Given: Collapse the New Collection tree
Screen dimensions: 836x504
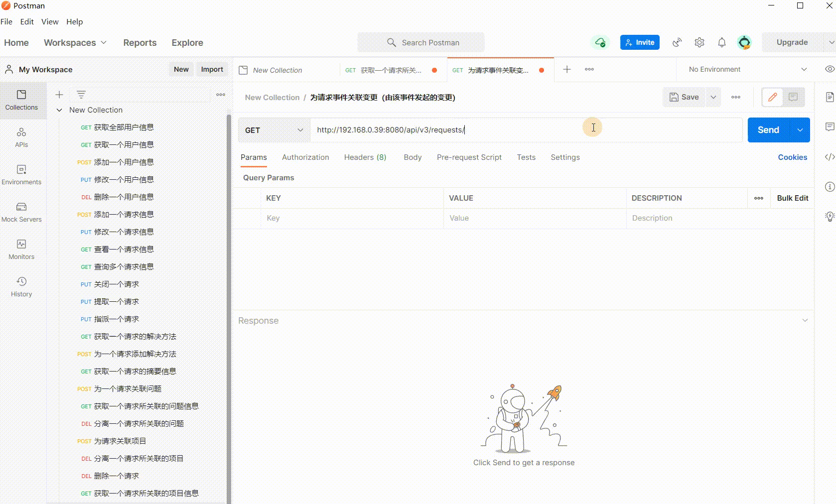Looking at the screenshot, I should click(x=59, y=110).
